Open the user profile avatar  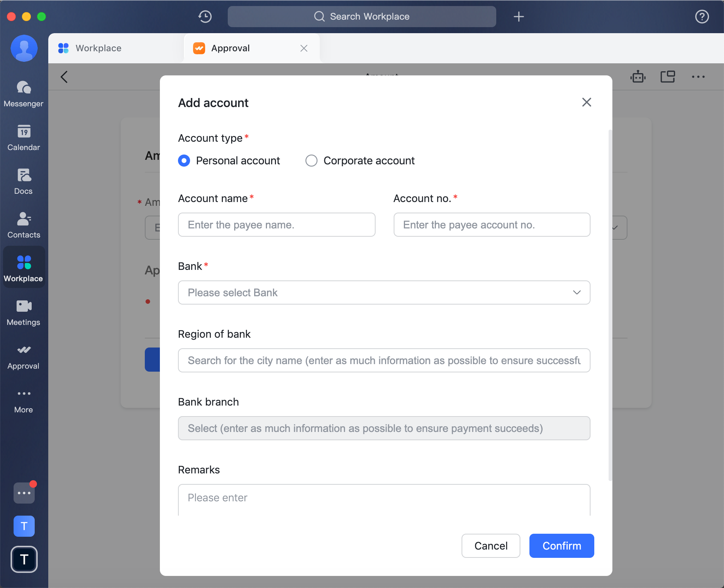tap(24, 48)
